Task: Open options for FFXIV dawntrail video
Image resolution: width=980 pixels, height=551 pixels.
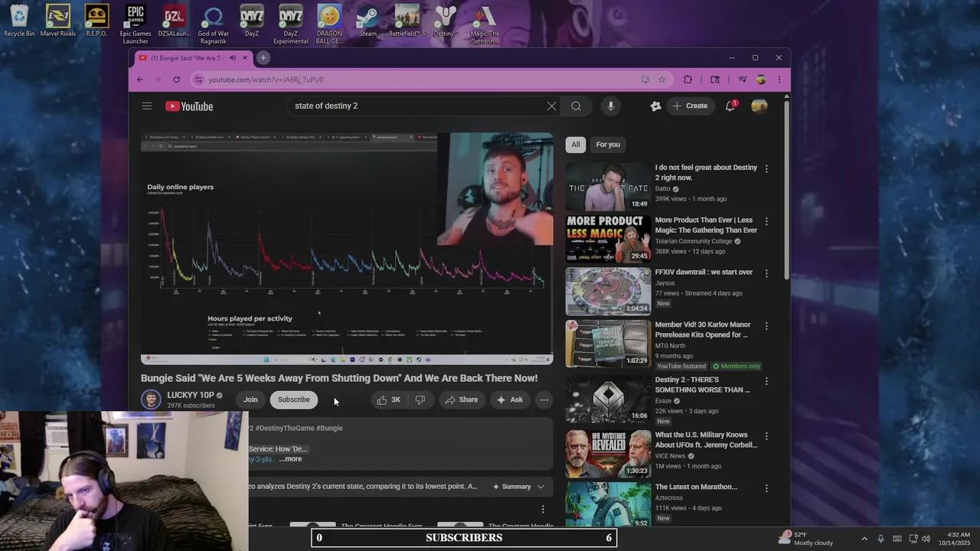Action: click(766, 273)
